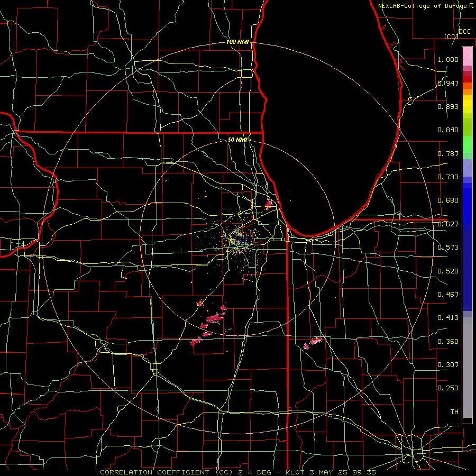
Task: Click the 50 NMI range ring label
Action: point(237,140)
